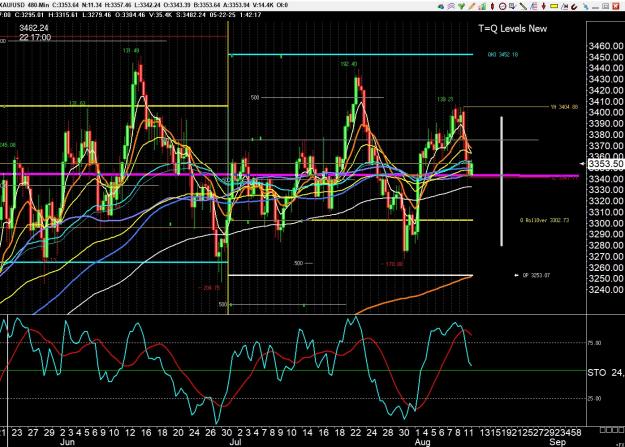Click the red candlestick diamond icon
The height and width of the screenshot is (447, 625).
tap(492, 6)
